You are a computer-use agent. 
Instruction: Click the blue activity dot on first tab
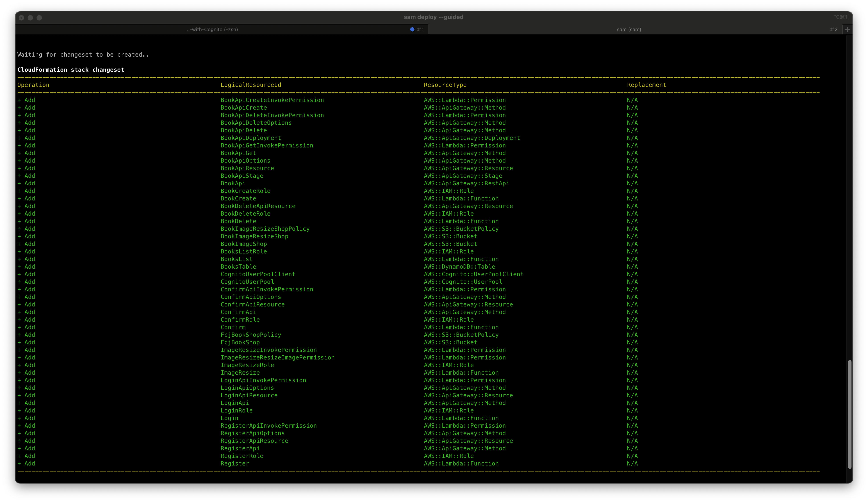(412, 30)
